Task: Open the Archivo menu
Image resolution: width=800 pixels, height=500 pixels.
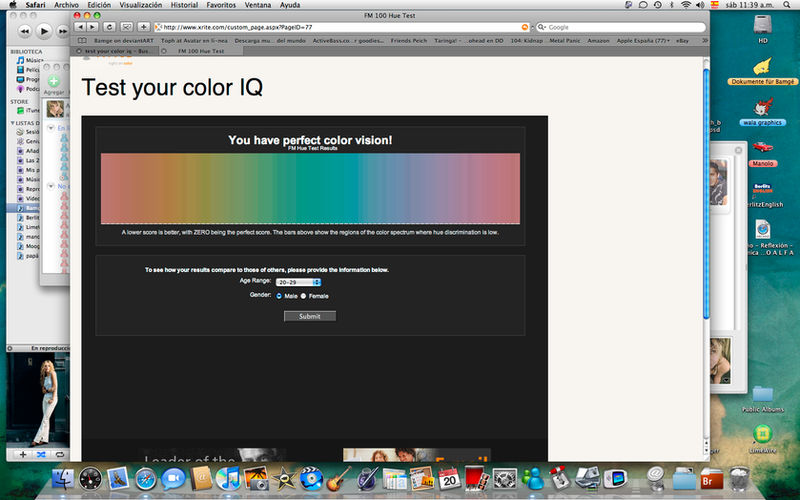Action: click(x=66, y=5)
